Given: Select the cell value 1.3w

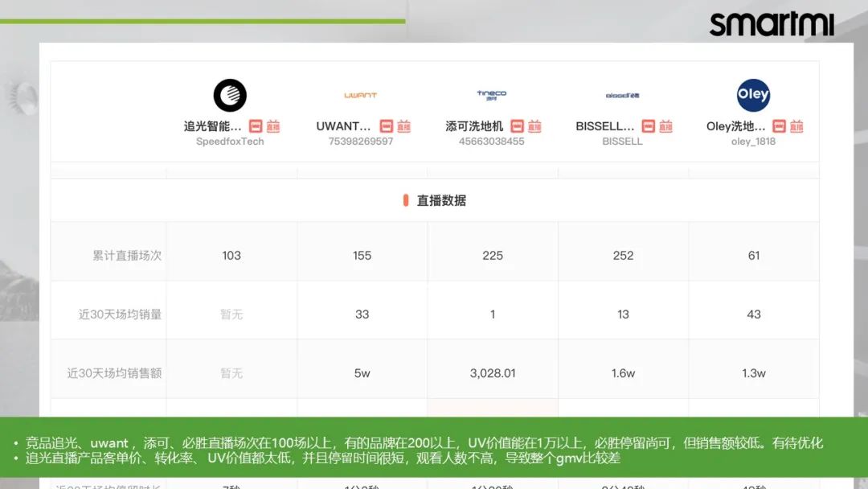Looking at the screenshot, I should pos(754,373).
